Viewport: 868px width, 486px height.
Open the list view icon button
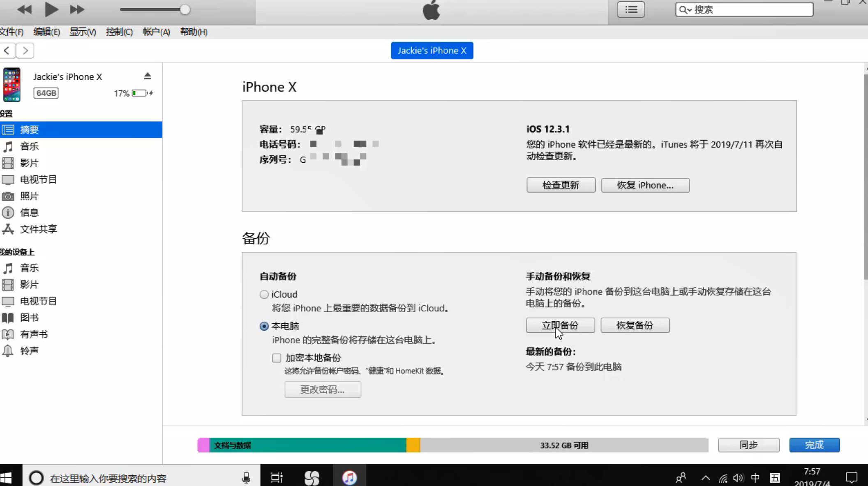point(631,9)
